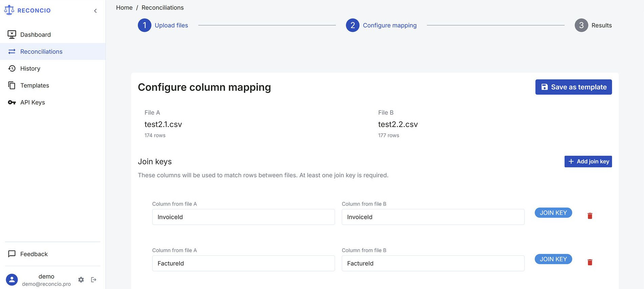Click the Add join key button

tap(588, 162)
